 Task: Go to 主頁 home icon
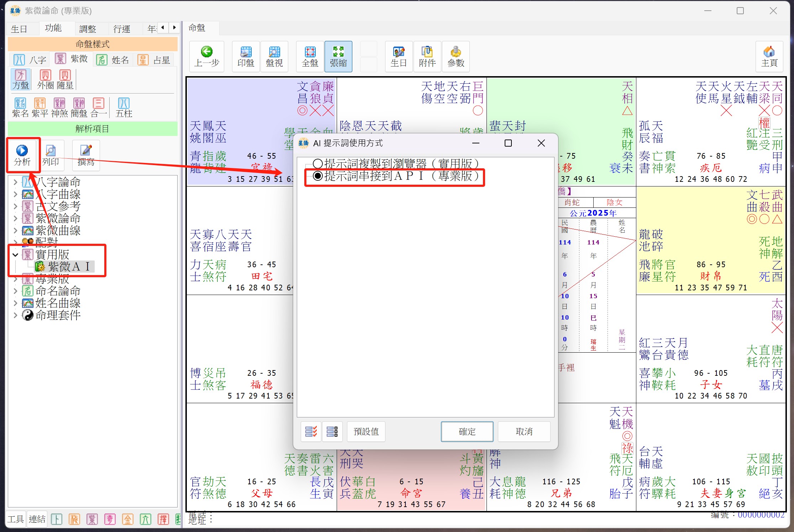[769, 52]
